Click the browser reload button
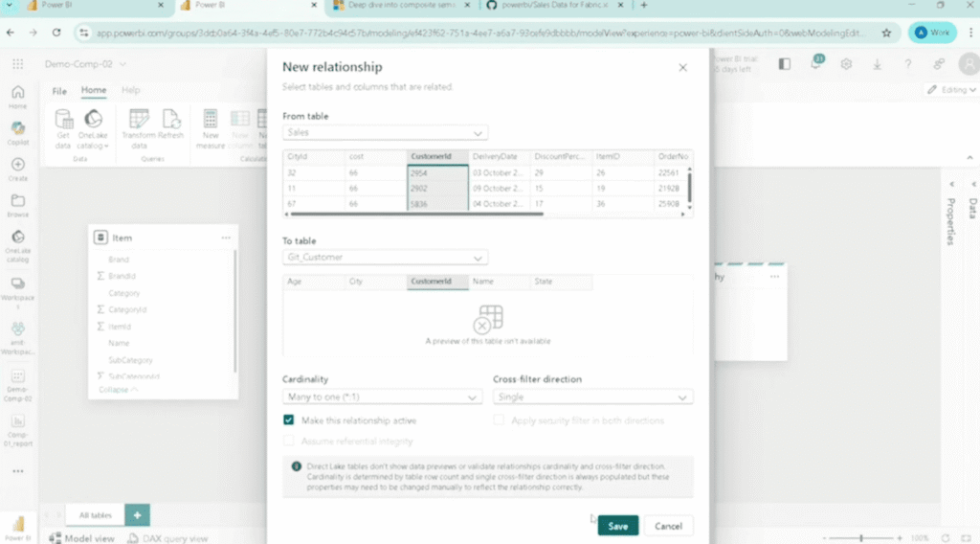Screen dimensions: 980x544 [56, 33]
